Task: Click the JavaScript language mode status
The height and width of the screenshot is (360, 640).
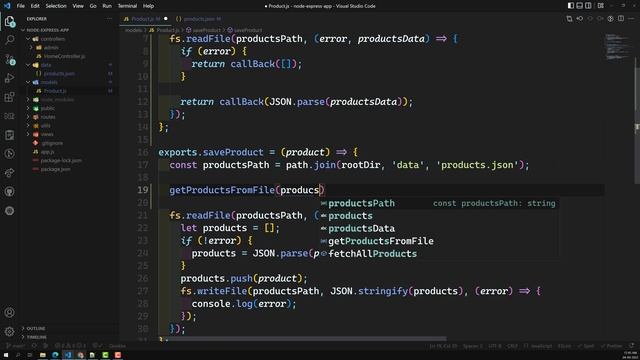Action: point(538,346)
